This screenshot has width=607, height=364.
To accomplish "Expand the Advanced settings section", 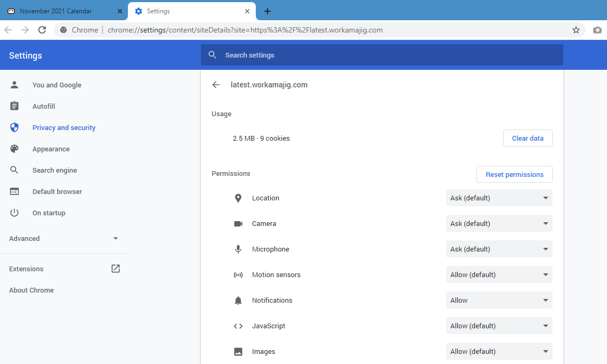I will (64, 239).
